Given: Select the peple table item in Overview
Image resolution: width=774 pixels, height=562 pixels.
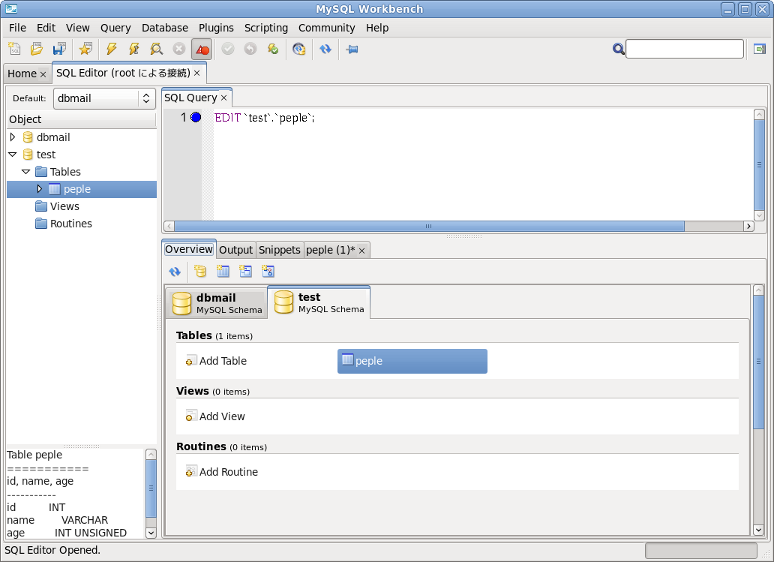Looking at the screenshot, I should tap(412, 361).
